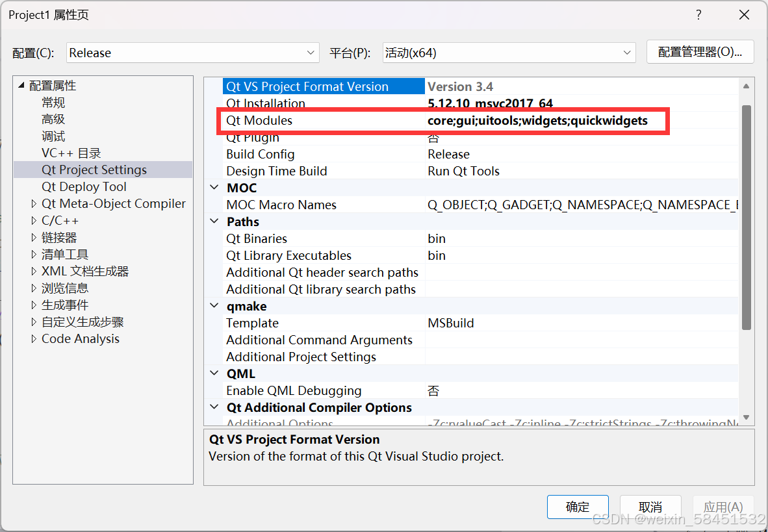
Task: Expand the 链接器 tree node
Action: tap(33, 237)
